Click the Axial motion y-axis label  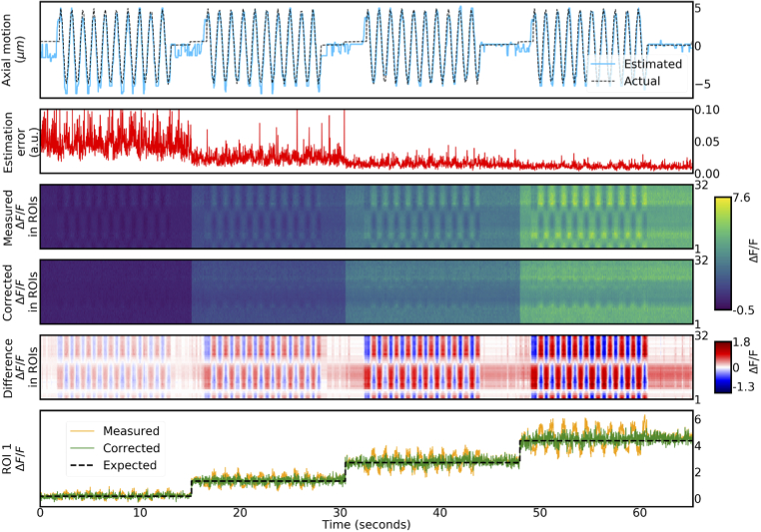(14, 47)
